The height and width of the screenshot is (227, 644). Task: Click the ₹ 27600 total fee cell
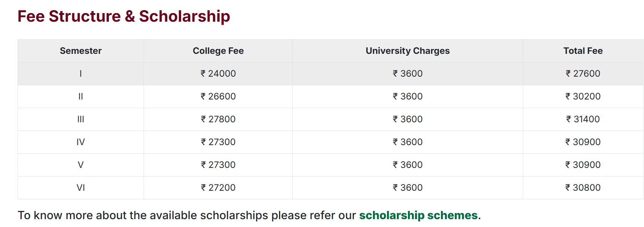[x=583, y=74]
